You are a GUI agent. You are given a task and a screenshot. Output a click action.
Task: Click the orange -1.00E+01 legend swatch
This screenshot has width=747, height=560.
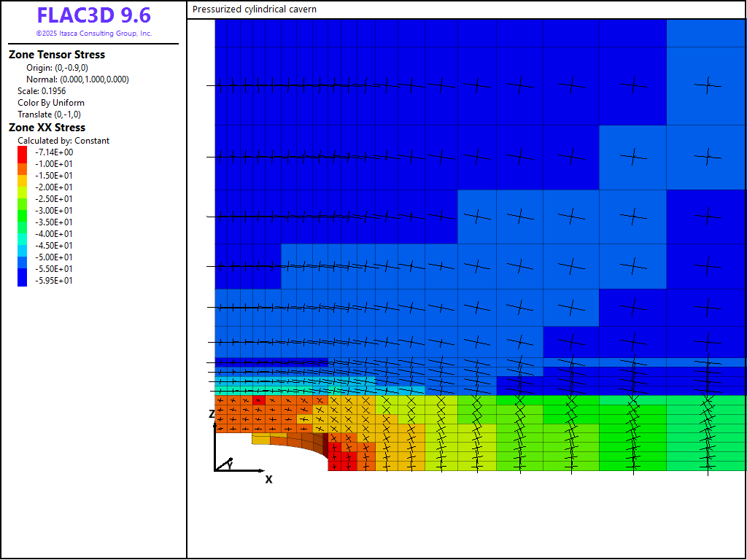coord(23,164)
